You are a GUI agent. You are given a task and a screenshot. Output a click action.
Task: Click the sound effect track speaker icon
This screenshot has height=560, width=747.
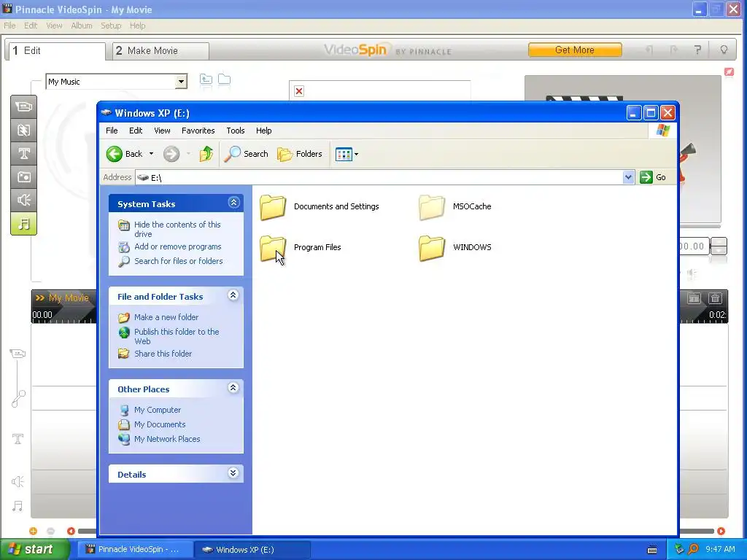(18, 481)
